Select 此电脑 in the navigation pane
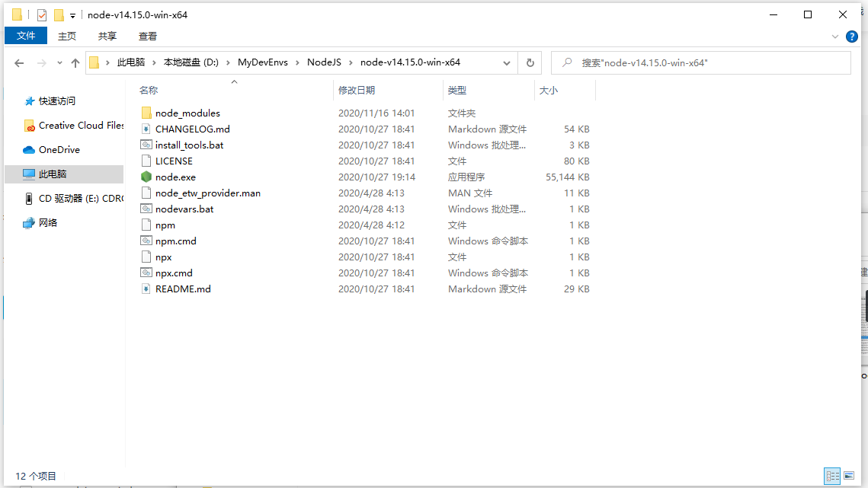The height and width of the screenshot is (488, 868). click(x=64, y=174)
